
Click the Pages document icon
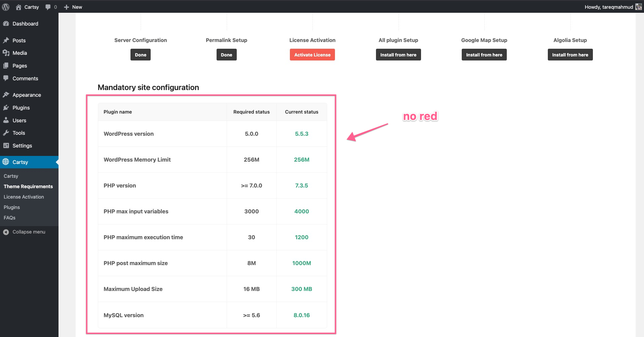[6, 66]
